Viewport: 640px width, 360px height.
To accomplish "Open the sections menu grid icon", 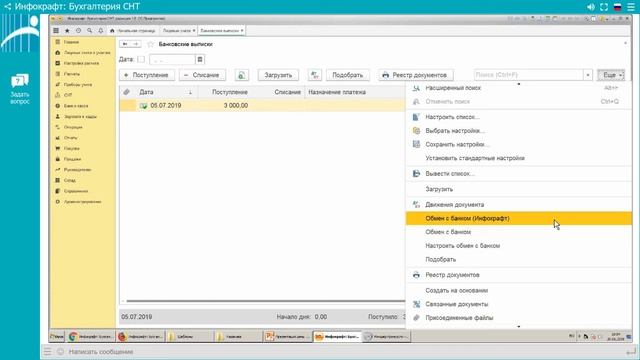I will [56, 31].
